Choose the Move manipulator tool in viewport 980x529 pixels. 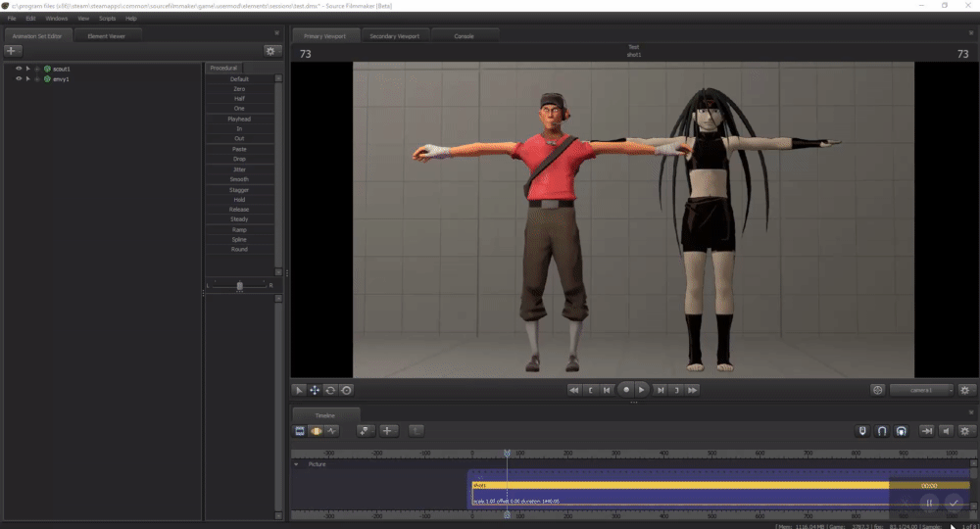316,390
